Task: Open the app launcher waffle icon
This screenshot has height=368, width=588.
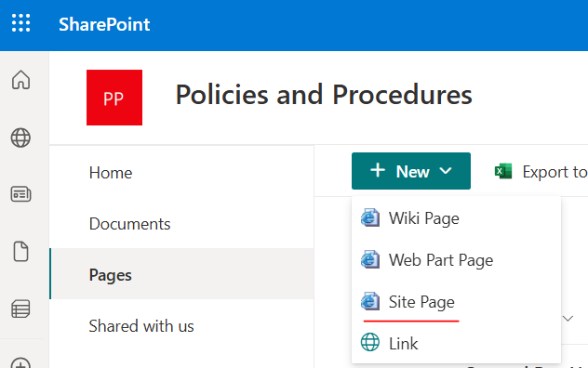Action: click(x=21, y=23)
